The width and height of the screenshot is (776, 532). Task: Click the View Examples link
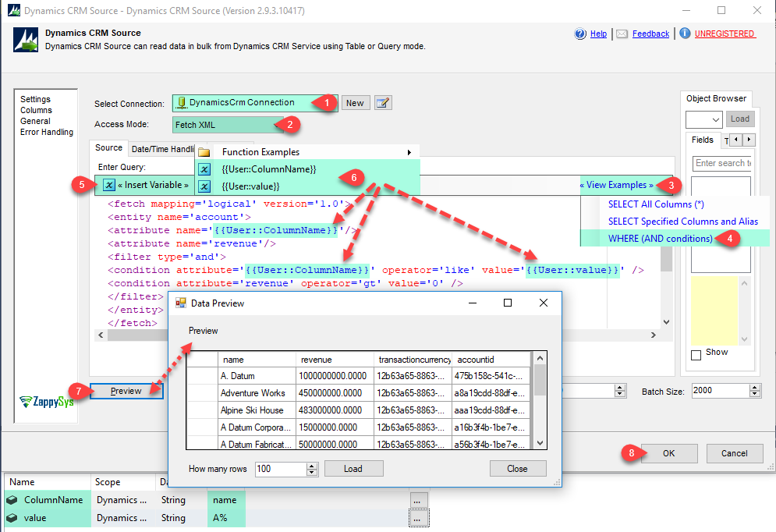pos(616,185)
